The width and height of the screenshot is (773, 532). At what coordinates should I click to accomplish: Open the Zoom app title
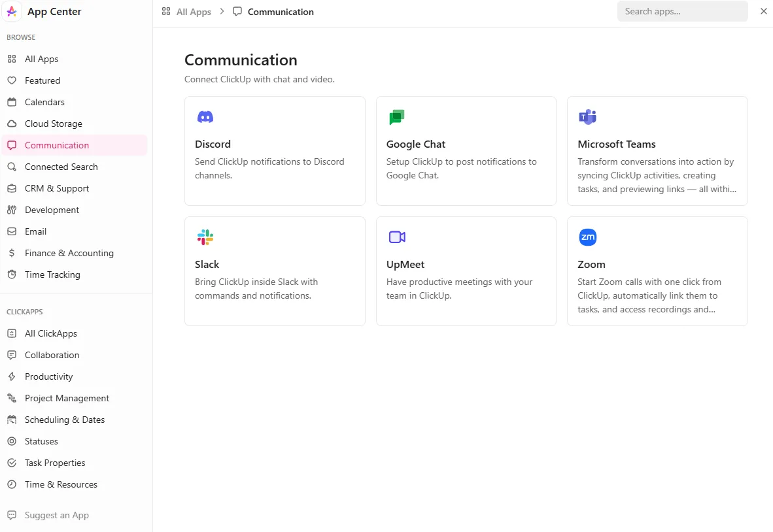[x=591, y=265]
